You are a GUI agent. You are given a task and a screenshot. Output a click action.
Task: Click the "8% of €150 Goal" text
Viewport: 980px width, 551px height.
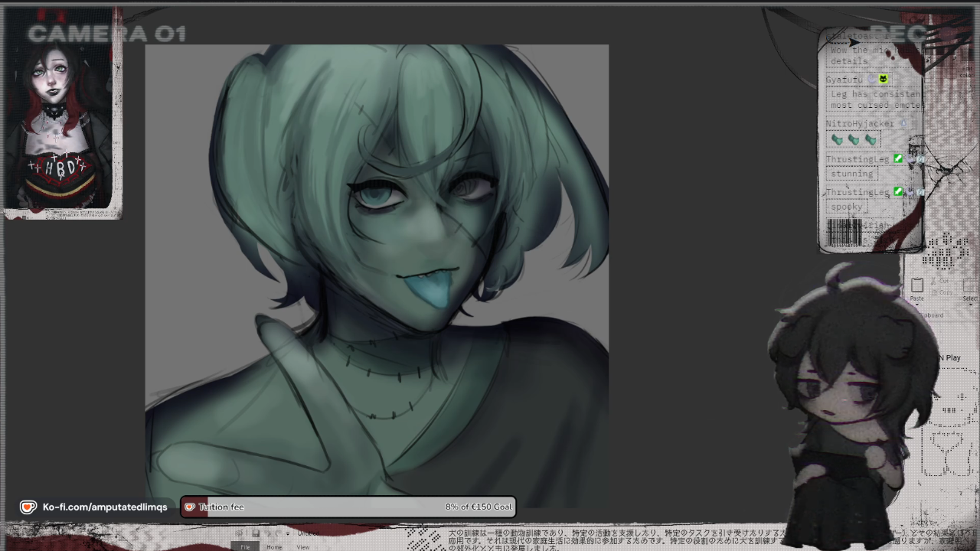[479, 507]
